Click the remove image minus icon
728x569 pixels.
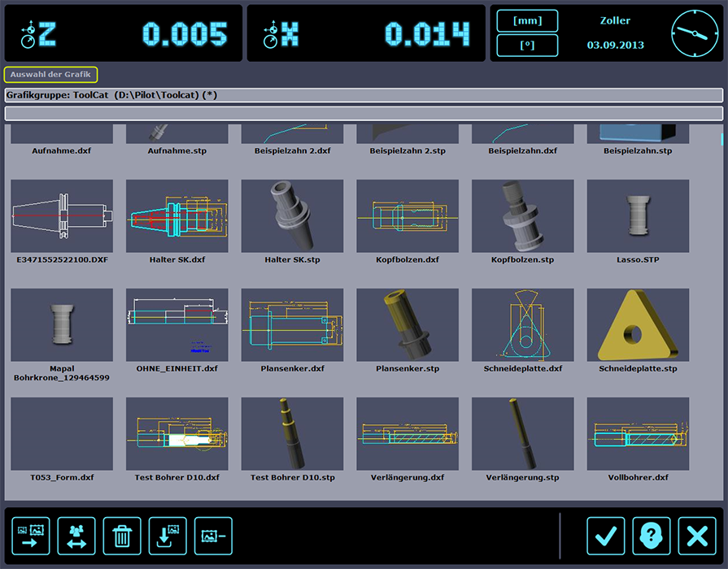pos(213,536)
